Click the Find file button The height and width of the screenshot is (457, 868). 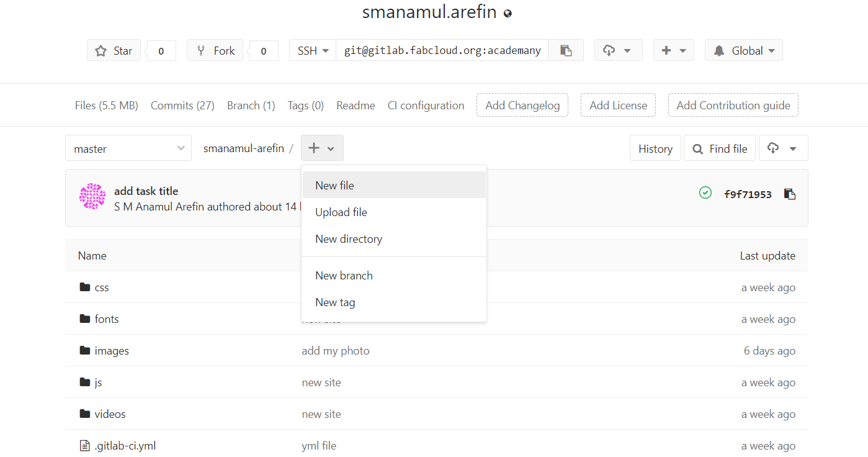click(720, 148)
